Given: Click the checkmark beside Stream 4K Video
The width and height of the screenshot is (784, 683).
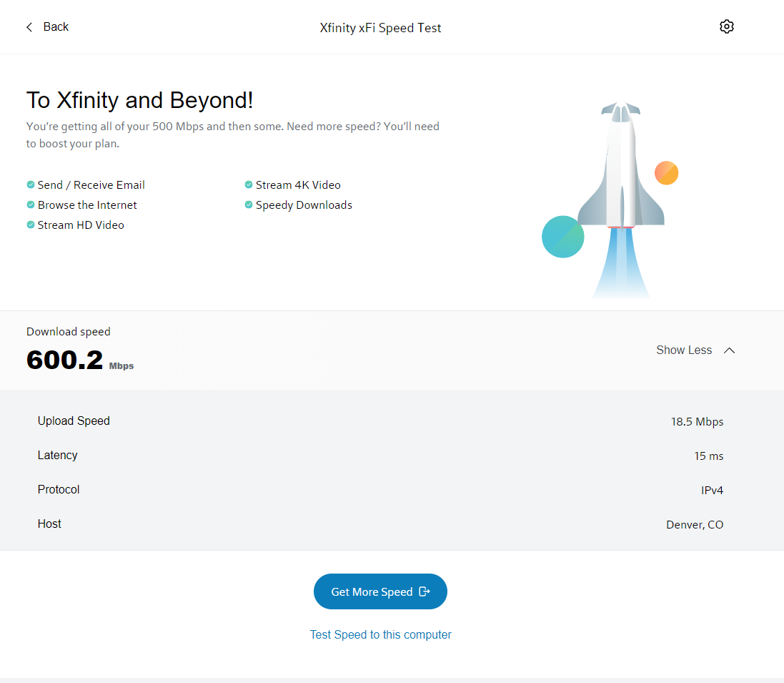Looking at the screenshot, I should pyautogui.click(x=249, y=185).
